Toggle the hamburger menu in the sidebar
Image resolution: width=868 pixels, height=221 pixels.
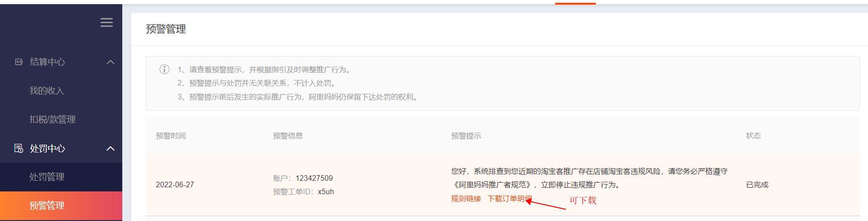point(107,23)
